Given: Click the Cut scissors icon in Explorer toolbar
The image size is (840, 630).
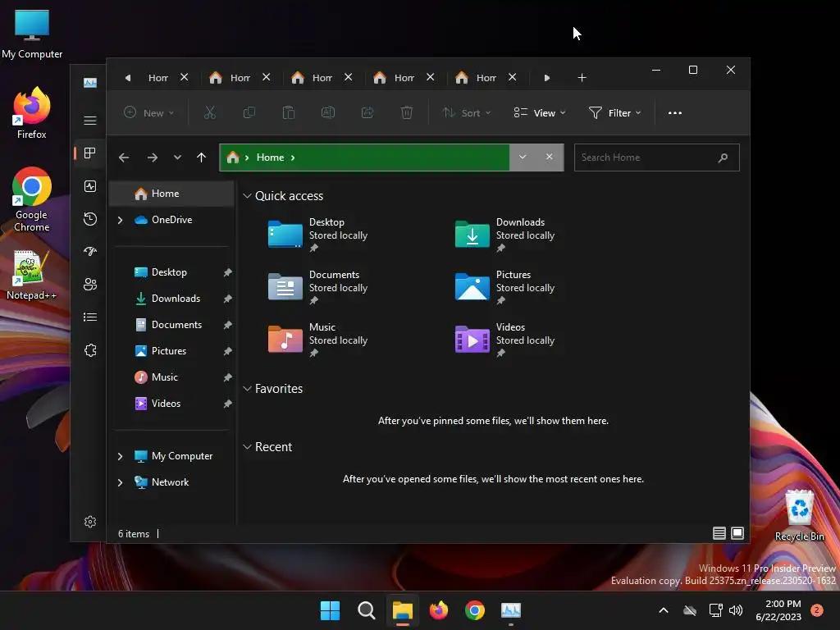Looking at the screenshot, I should click(x=209, y=112).
